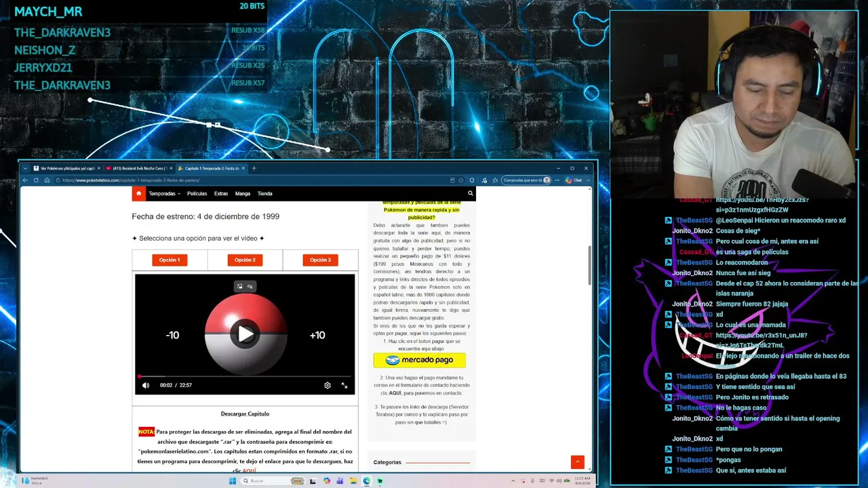Open the browser home page
The height and width of the screenshot is (488, 868).
(47, 180)
